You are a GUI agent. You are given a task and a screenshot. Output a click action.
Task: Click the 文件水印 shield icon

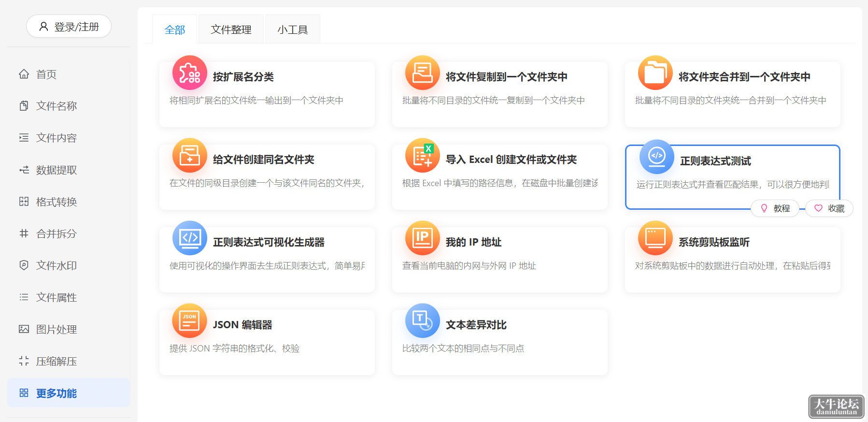tap(24, 265)
